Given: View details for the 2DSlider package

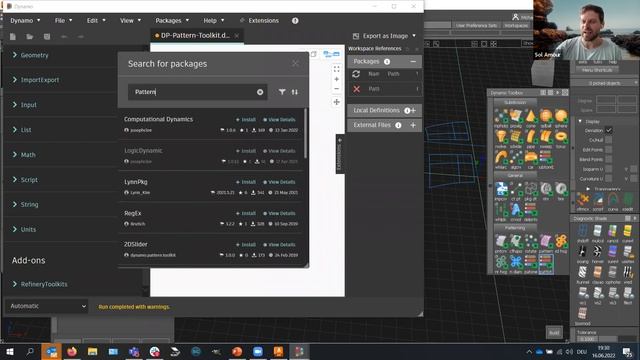Looking at the screenshot, I should click(280, 244).
